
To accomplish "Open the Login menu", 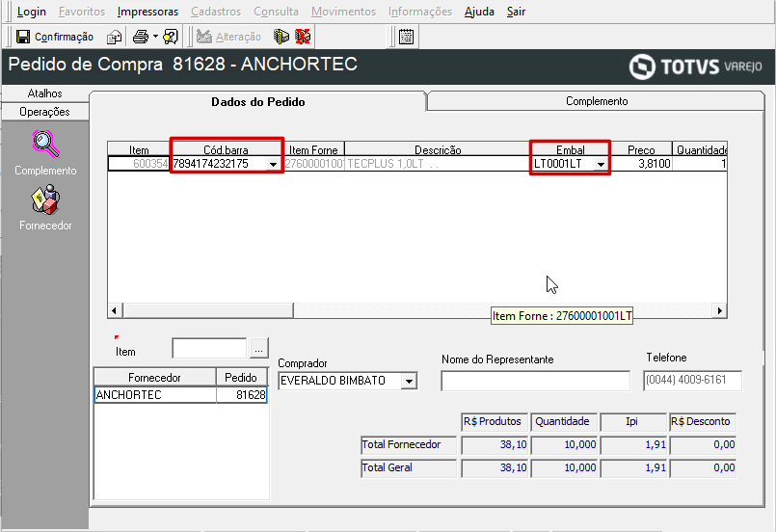I will (31, 12).
